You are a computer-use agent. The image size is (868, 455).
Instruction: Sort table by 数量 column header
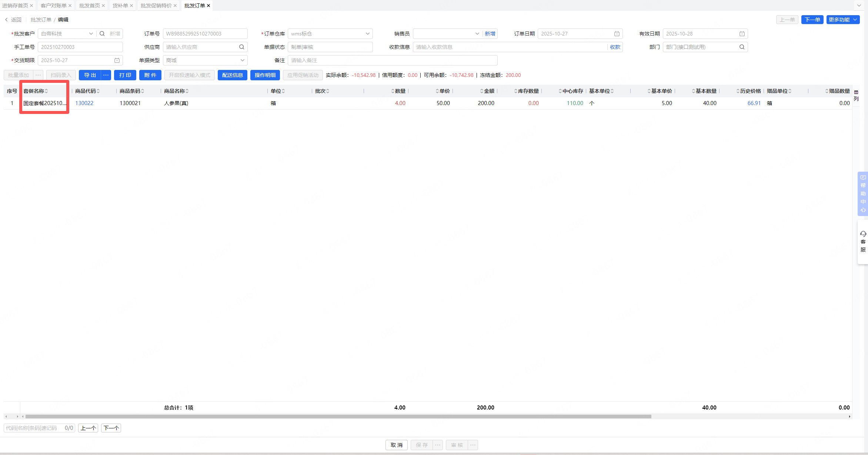400,91
